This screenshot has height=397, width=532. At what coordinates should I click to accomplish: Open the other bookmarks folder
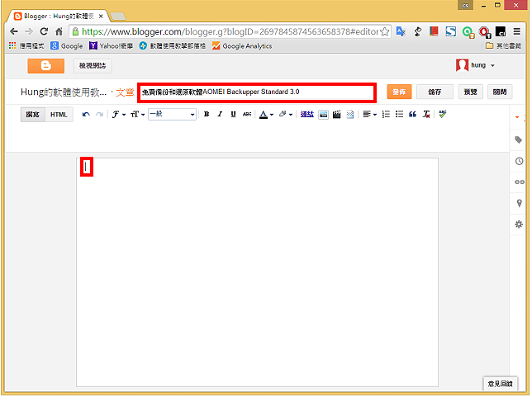[503, 45]
